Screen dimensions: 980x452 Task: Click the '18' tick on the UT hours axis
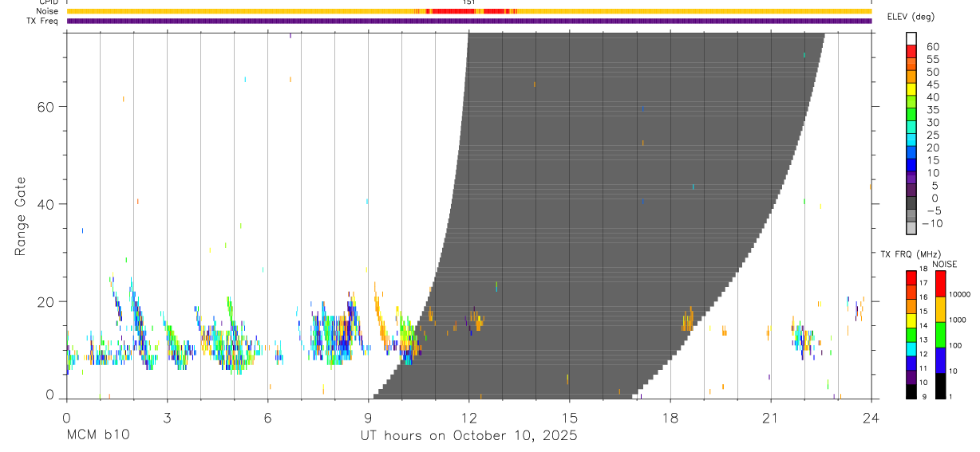[670, 417]
